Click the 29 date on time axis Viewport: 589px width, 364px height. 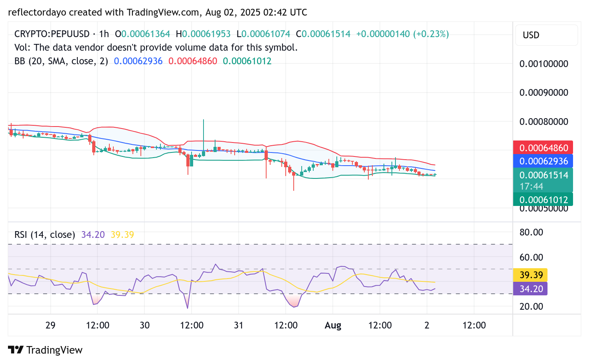coord(50,325)
